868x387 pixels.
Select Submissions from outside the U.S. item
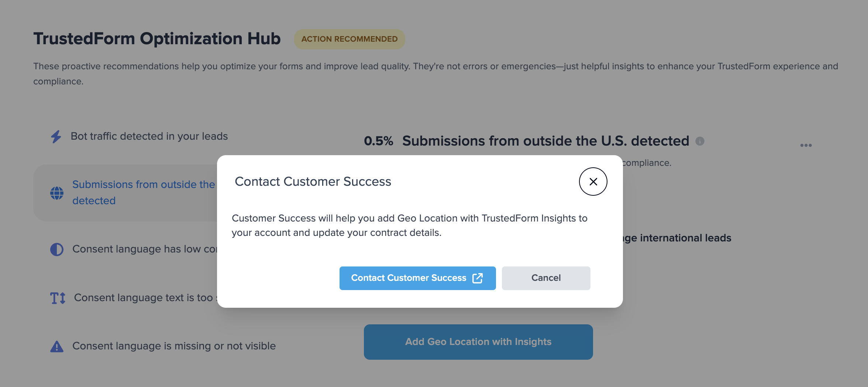[x=125, y=193]
